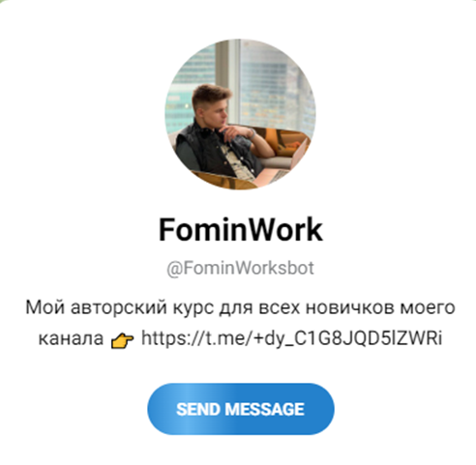This screenshot has width=476, height=465.
Task: Click the https:// prefix of the channel link
Action: (x=173, y=338)
